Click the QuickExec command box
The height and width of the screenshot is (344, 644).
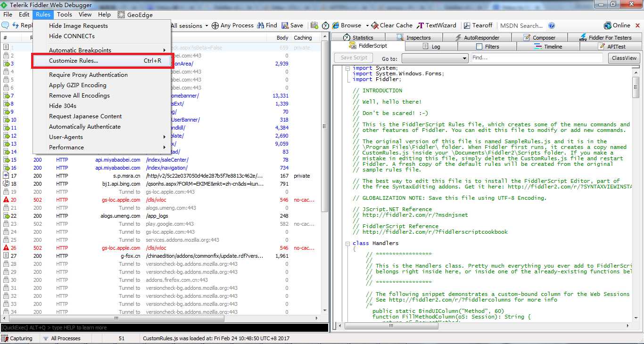pyautogui.click(x=164, y=328)
